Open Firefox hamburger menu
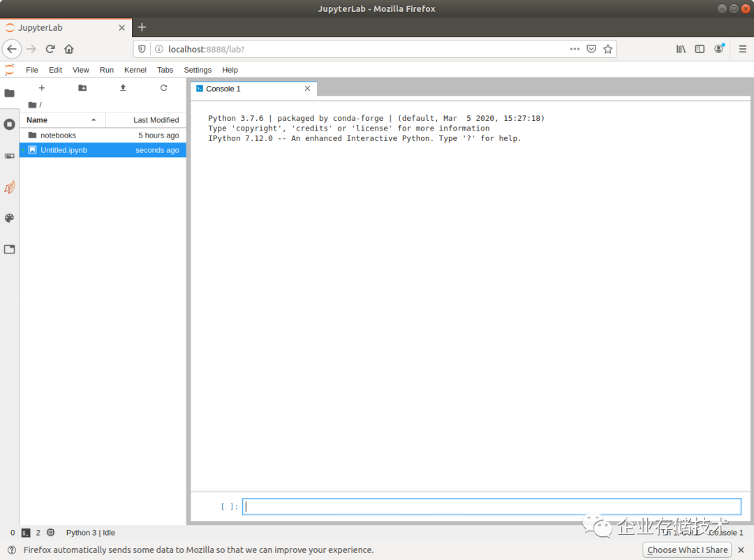The height and width of the screenshot is (560, 754). 742,49
